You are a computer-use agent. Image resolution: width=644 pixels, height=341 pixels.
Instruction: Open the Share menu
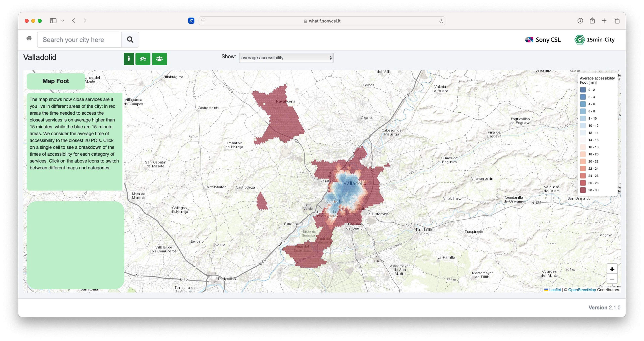592,20
